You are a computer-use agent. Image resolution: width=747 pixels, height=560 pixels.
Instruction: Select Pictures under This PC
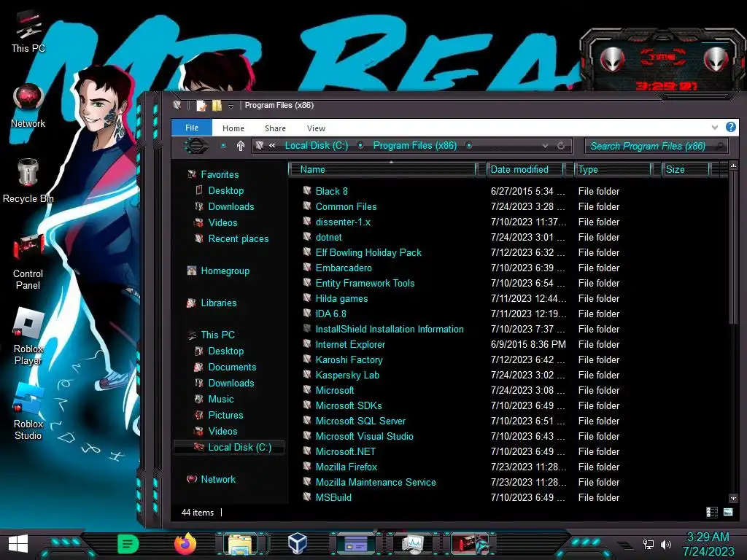click(x=225, y=415)
